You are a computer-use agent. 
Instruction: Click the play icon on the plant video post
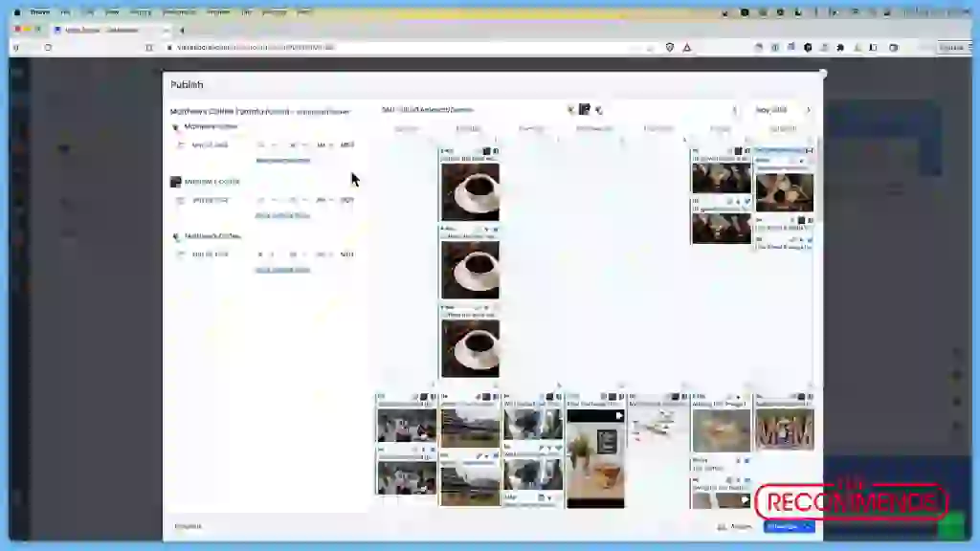619,415
